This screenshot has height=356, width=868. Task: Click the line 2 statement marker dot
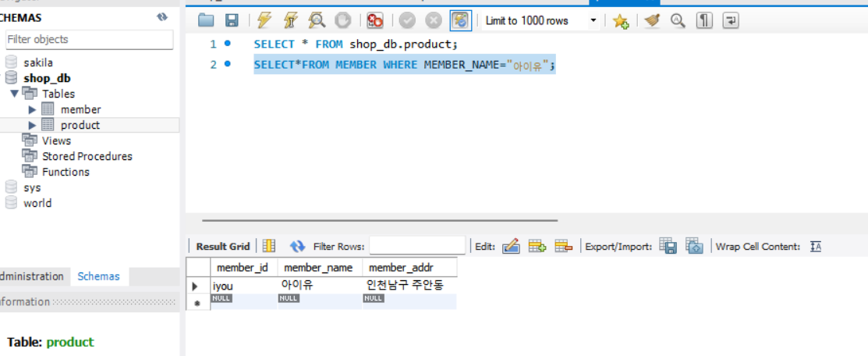click(x=227, y=64)
